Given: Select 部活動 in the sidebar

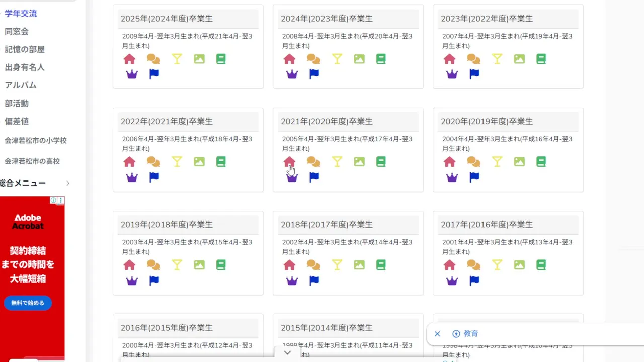Looking at the screenshot, I should (17, 104).
